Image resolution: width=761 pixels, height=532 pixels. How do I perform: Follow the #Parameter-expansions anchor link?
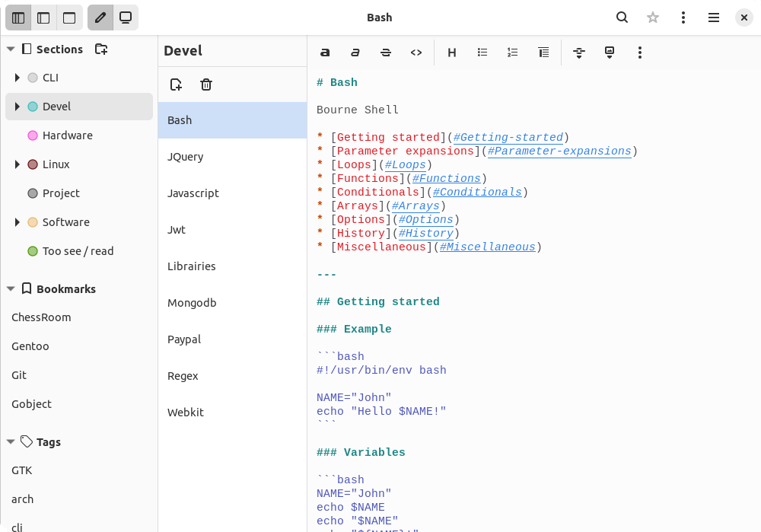(x=559, y=151)
